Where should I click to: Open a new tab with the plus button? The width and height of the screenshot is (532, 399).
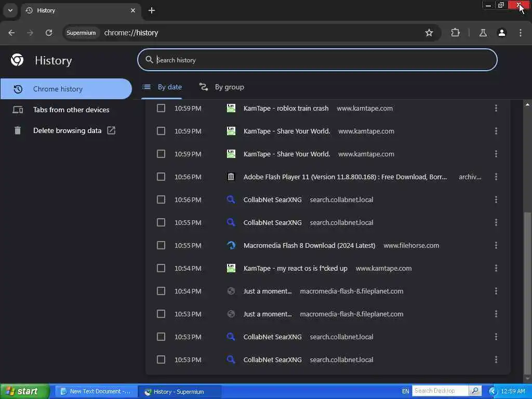(152, 10)
